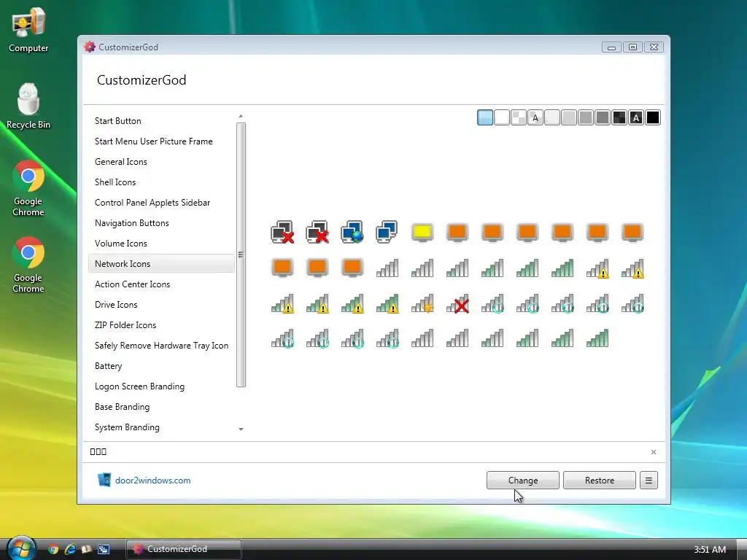Screen dimensions: 747x560
Task: Select the signal bars icon with orange star
Action: point(422,303)
